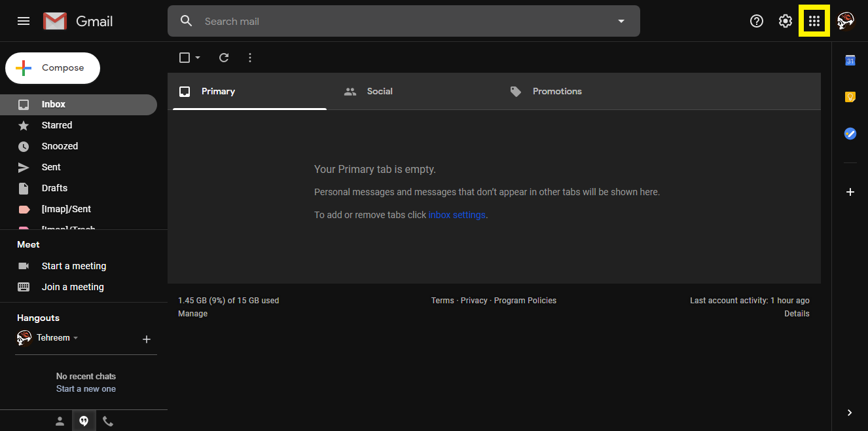Screen dimensions: 868x431
Task: Click the keyboard icon for Join a meeting
Action: 24,287
